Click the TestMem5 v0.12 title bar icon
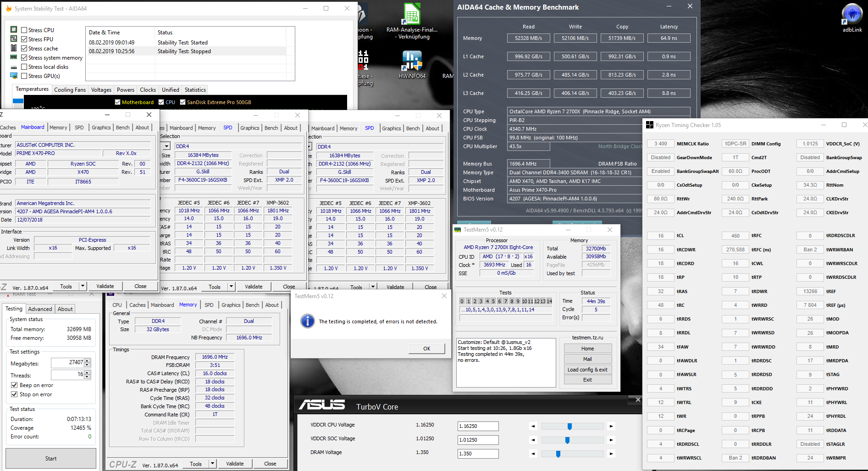This screenshot has width=868, height=471. pyautogui.click(x=458, y=230)
